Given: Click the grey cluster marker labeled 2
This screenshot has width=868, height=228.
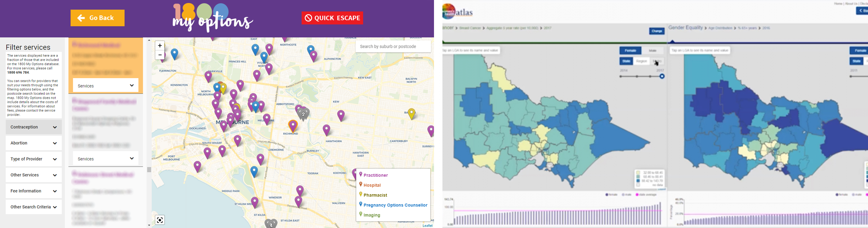Looking at the screenshot, I should tap(303, 115).
